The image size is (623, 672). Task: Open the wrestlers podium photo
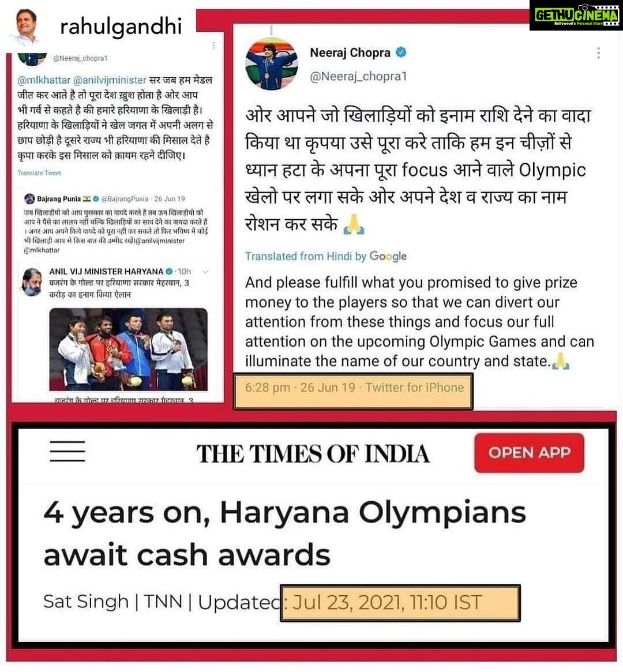coord(128,350)
